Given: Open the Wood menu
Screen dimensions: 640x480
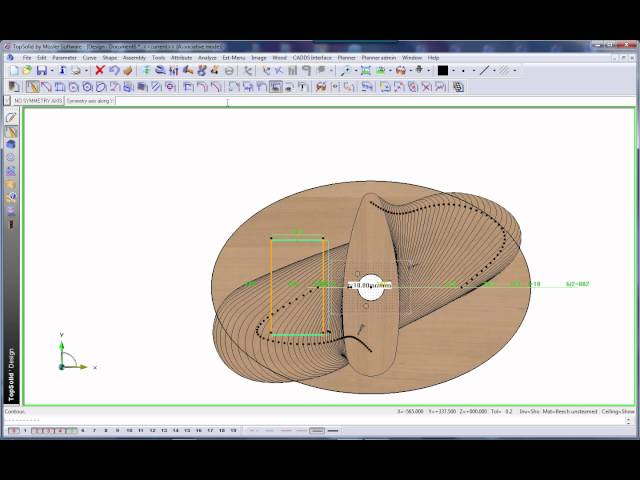Looking at the screenshot, I should (x=279, y=58).
